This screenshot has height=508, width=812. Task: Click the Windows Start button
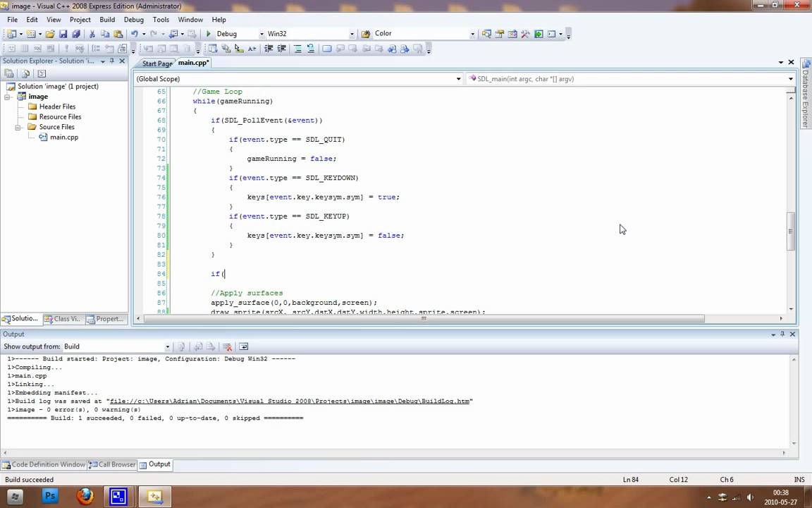tap(15, 497)
